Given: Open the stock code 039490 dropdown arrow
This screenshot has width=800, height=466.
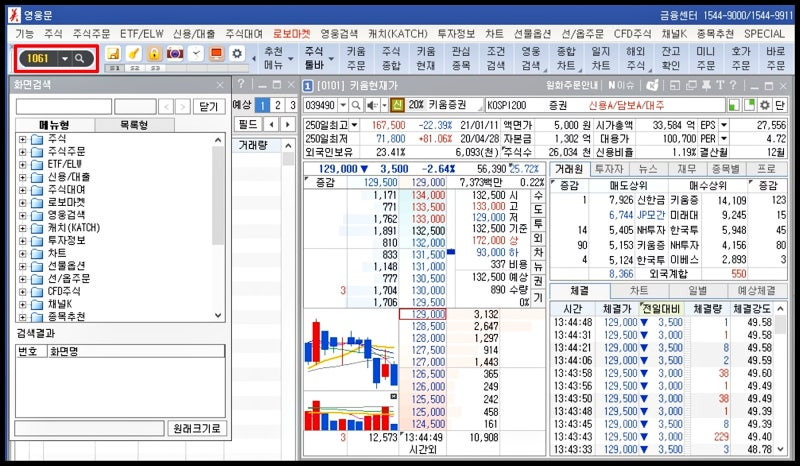Looking at the screenshot, I should coord(343,105).
